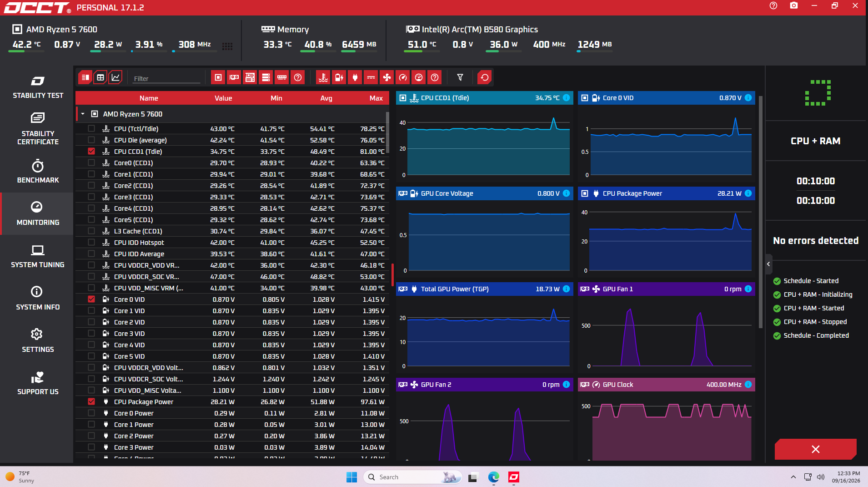The height and width of the screenshot is (487, 868).
Task: Sort the table by the Max column
Action: pos(376,98)
